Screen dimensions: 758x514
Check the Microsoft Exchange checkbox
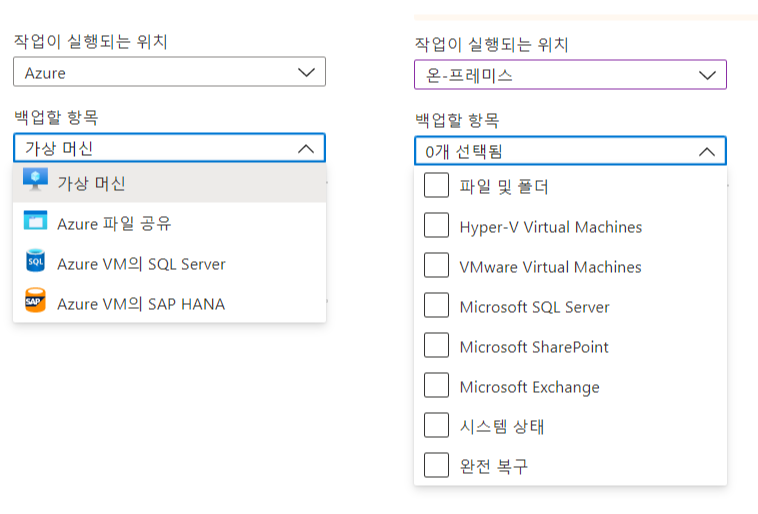436,385
